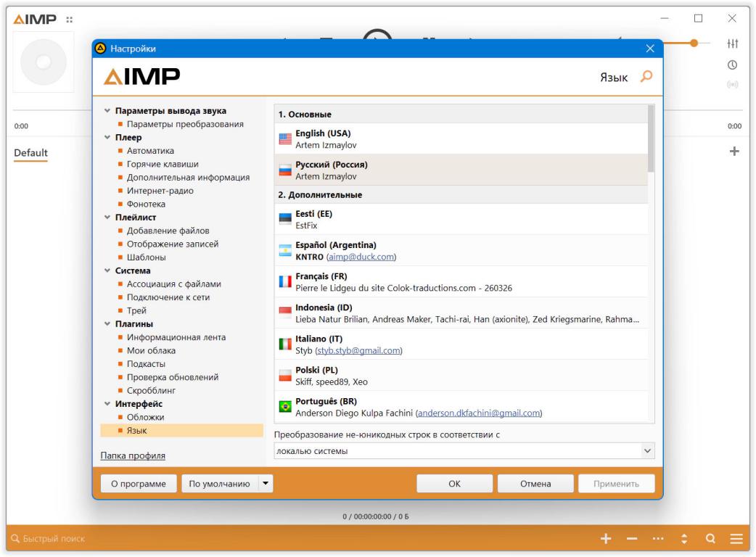Collapse the Плагины tree section
Screen dimensions: 756x557
[108, 323]
